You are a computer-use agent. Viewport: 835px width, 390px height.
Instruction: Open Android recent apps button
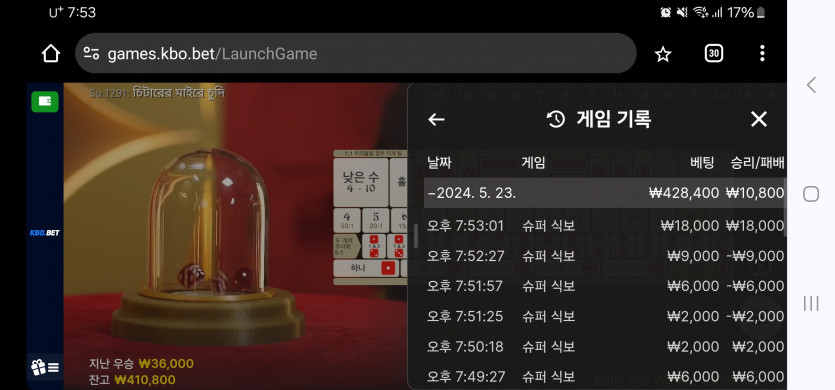pyautogui.click(x=811, y=304)
